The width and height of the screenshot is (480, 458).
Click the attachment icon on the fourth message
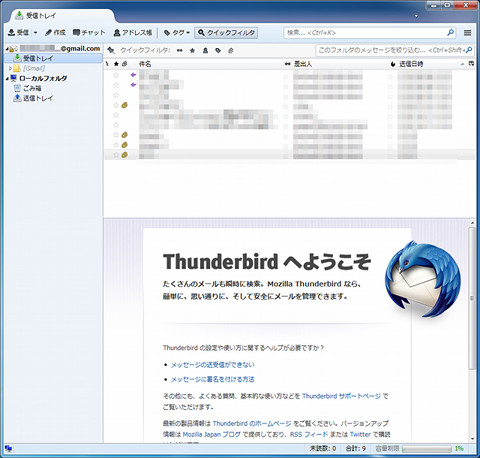tap(125, 105)
